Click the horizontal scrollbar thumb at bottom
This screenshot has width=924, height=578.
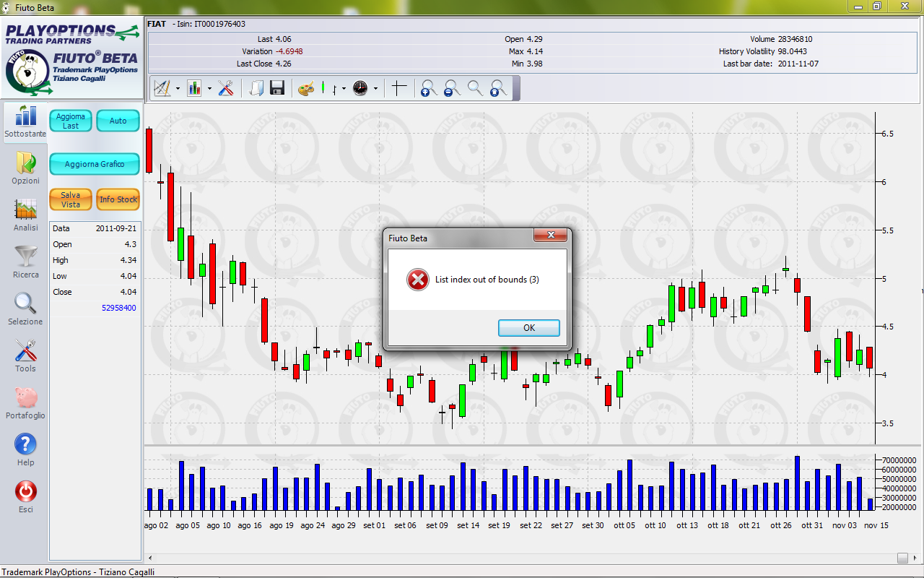coord(902,558)
